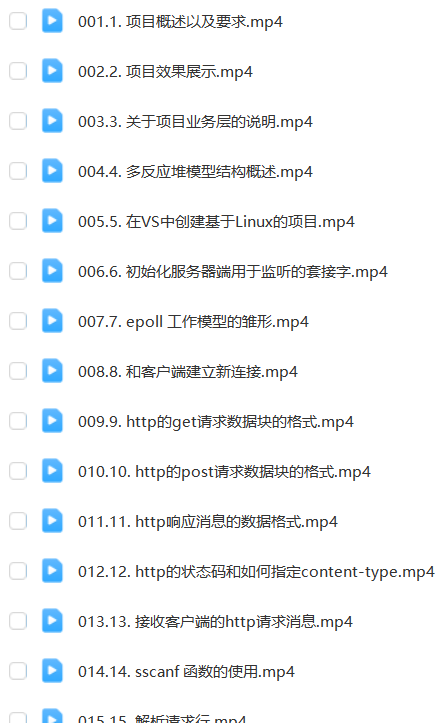
Task: Click video icon of 004.4. 多反应堆模型结构概述.mp4
Action: point(52,171)
